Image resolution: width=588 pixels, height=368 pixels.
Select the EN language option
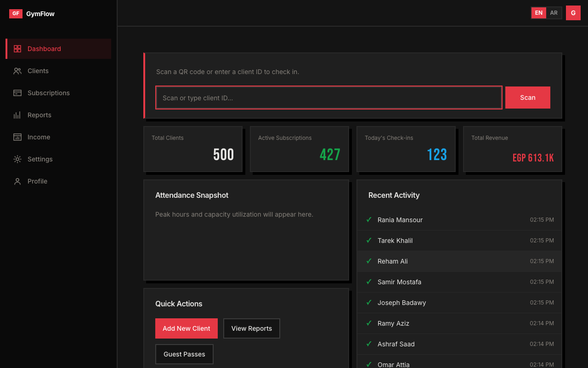click(539, 13)
